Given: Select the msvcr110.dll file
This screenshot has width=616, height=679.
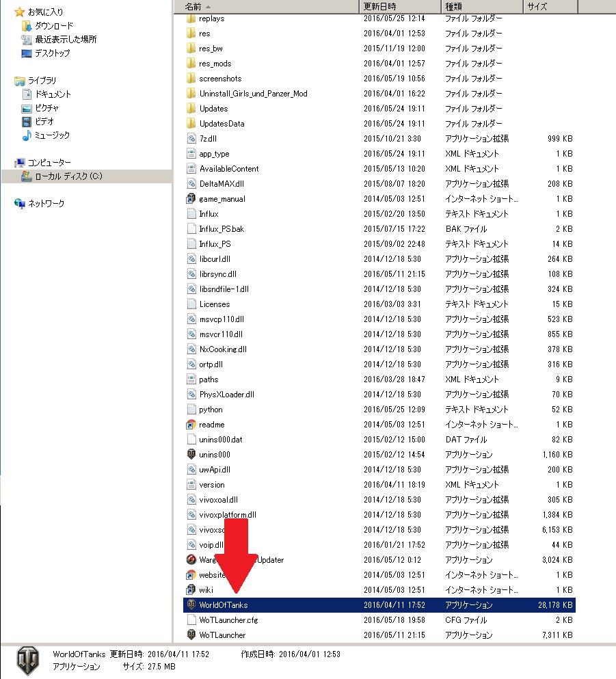Looking at the screenshot, I should pyautogui.click(x=221, y=334).
